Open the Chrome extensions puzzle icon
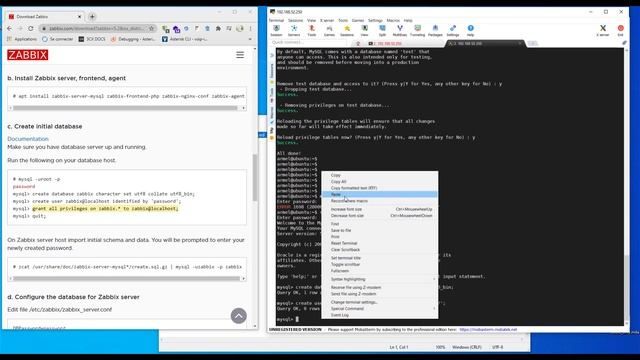 click(218, 29)
